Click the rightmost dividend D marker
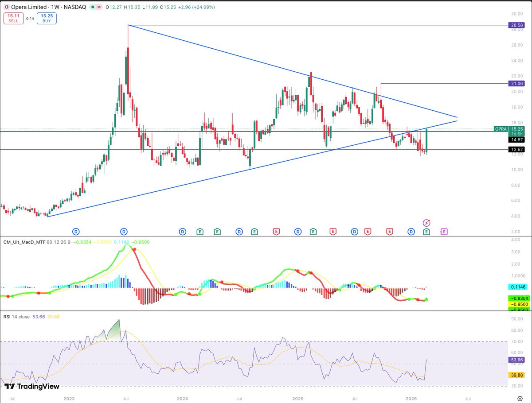The width and height of the screenshot is (532, 403). [x=411, y=232]
